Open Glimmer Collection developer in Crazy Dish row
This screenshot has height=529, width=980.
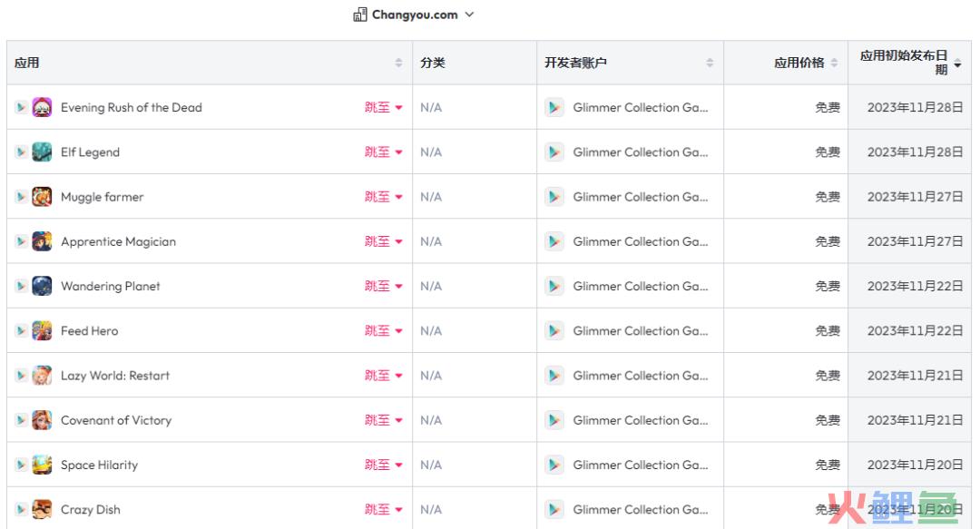point(640,510)
